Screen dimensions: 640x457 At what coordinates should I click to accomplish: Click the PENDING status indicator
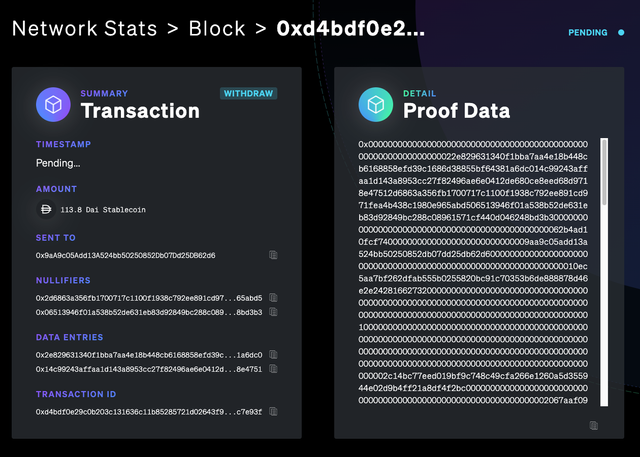click(x=596, y=32)
